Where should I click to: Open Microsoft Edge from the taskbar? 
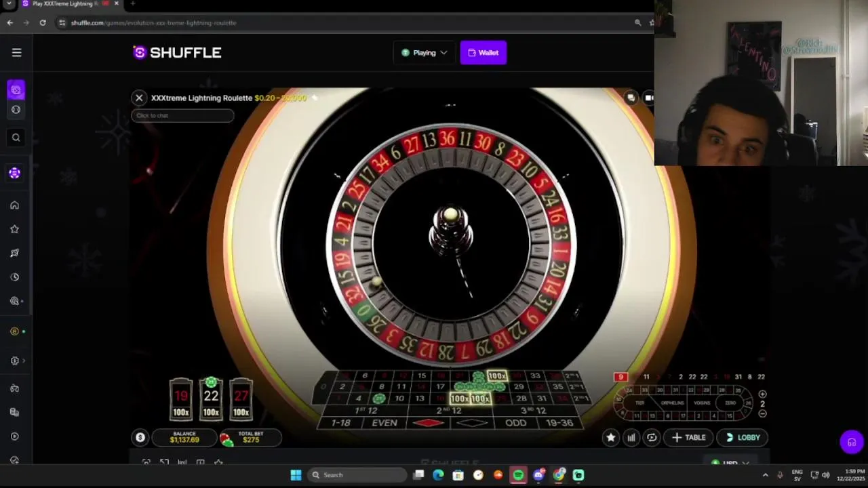[438, 475]
